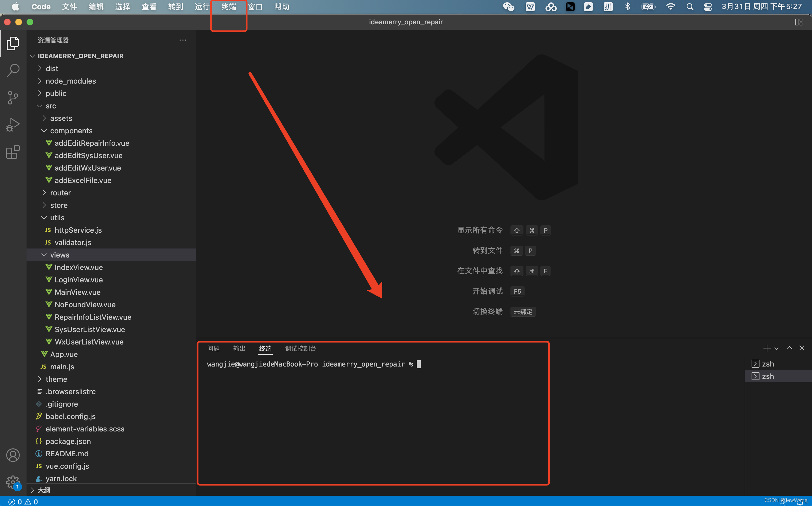Close the terminal panel with X icon
This screenshot has height=506, width=812.
802,348
